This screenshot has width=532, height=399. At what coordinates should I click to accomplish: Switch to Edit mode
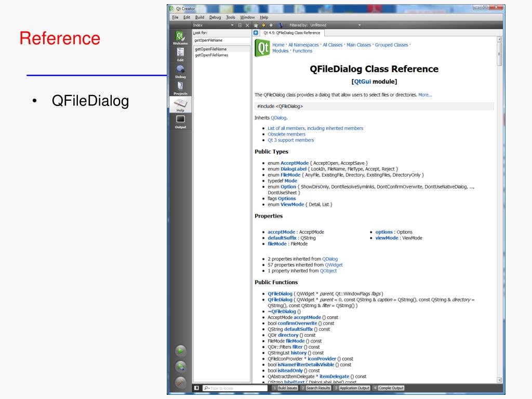tap(180, 55)
